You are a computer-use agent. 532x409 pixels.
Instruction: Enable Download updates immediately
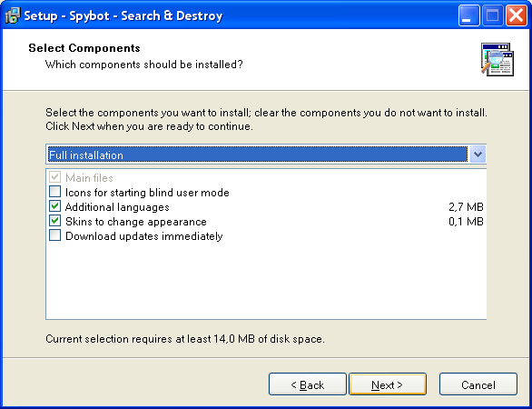[x=55, y=235]
